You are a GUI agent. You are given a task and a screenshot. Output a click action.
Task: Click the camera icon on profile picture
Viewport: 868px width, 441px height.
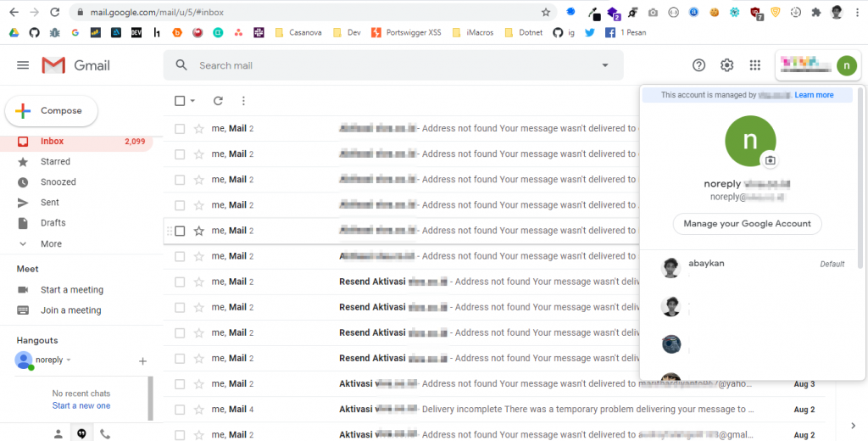point(769,159)
